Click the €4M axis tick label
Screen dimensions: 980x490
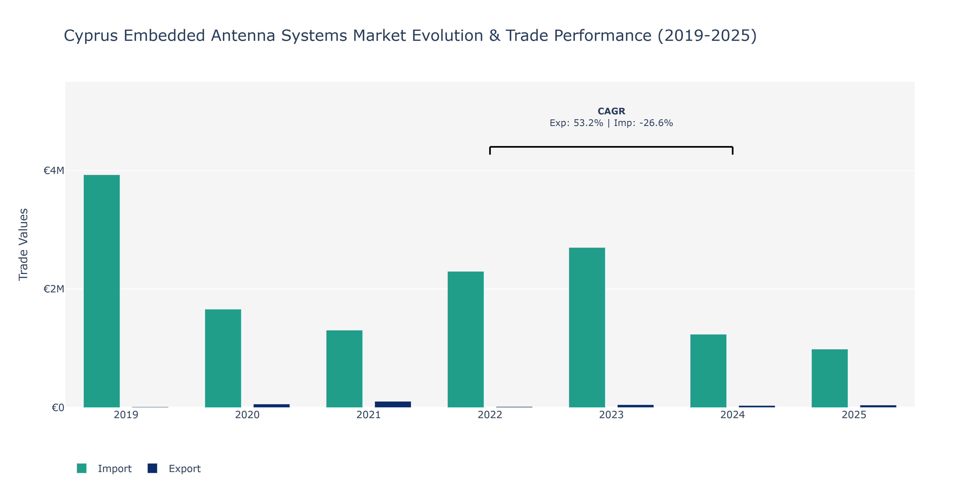pyautogui.click(x=54, y=170)
